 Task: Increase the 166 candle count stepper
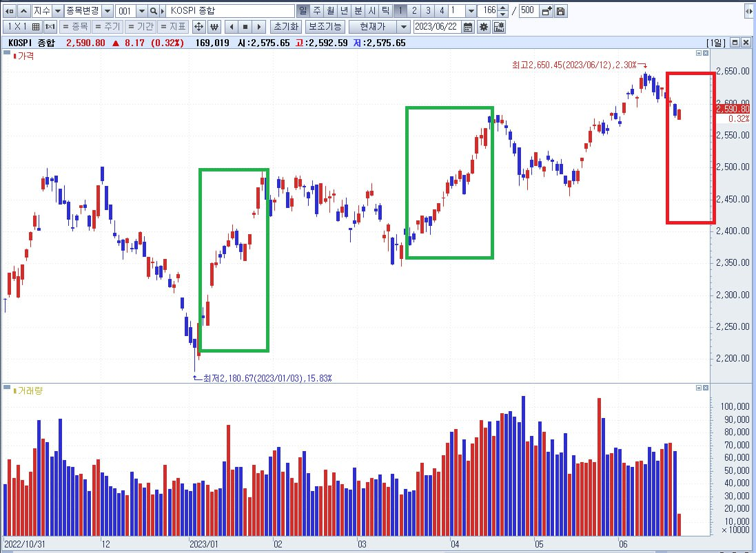[x=503, y=8]
